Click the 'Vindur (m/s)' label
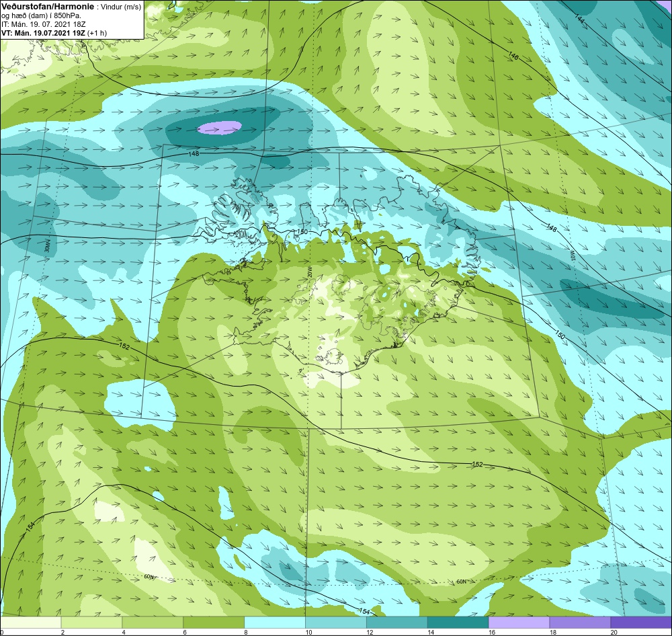 [x=120, y=7]
